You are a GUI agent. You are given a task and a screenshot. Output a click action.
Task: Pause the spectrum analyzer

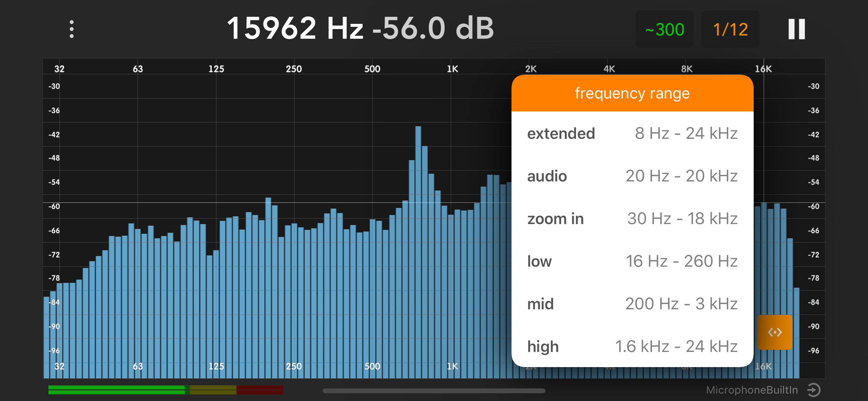(x=796, y=29)
